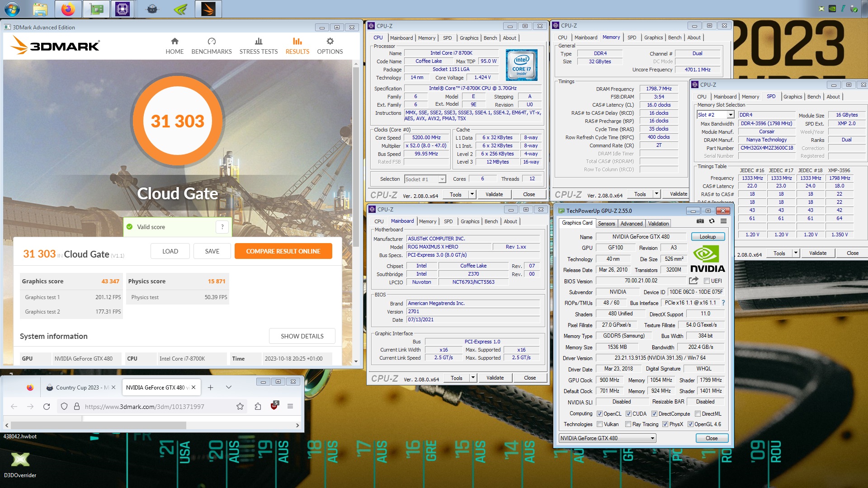Open GPU-Z hamburger menu
The width and height of the screenshot is (868, 488).
723,221
